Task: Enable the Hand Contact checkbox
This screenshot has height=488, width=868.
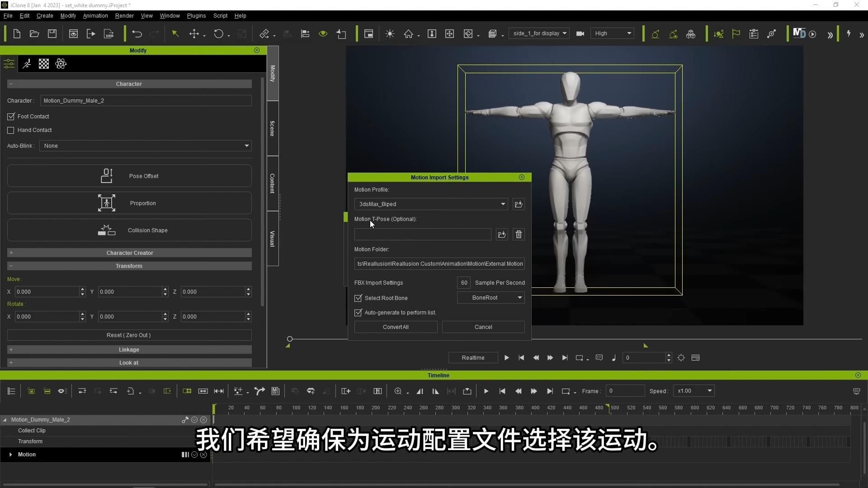Action: coord(11,130)
